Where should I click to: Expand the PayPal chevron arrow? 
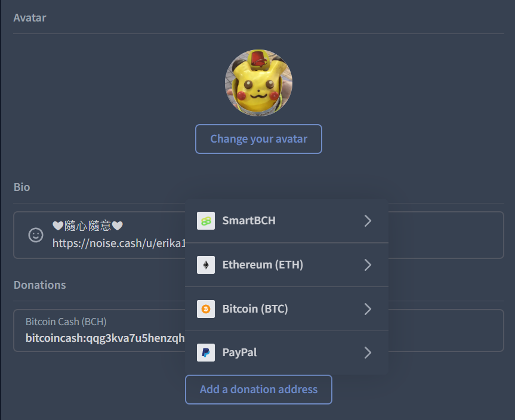tap(368, 353)
